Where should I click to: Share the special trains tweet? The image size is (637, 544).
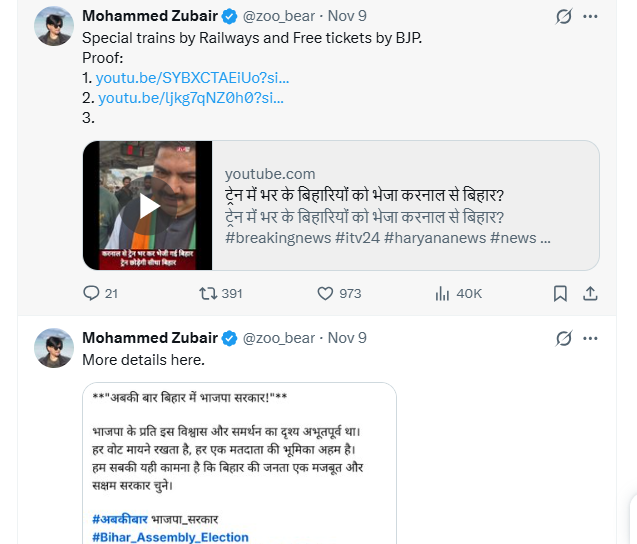[590, 293]
